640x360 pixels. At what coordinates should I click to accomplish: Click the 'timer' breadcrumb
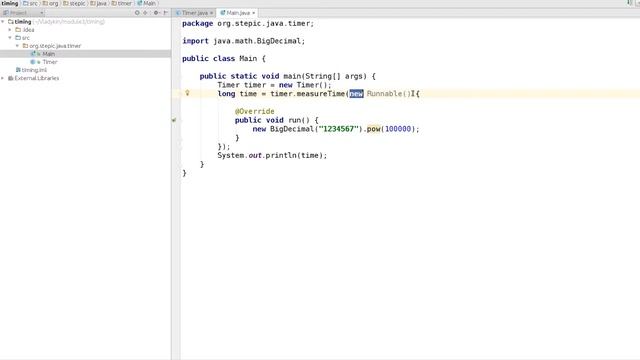[122, 3]
